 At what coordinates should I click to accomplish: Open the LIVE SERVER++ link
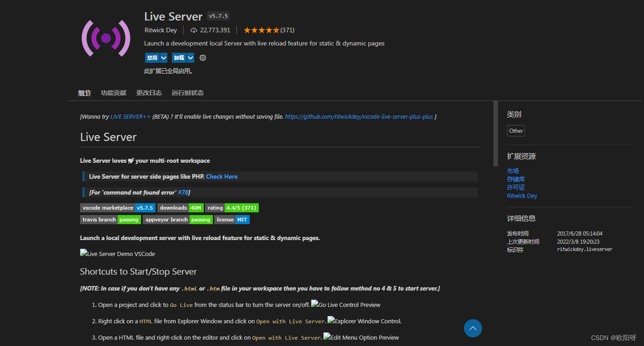click(131, 116)
